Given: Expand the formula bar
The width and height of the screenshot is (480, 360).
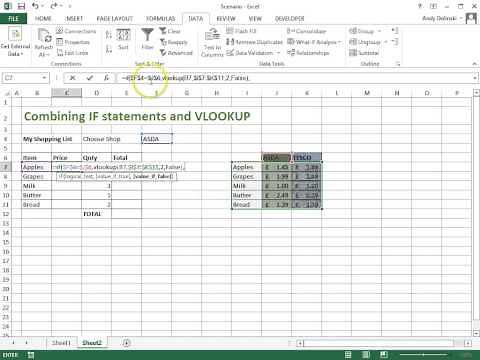Looking at the screenshot, I should tap(475, 78).
